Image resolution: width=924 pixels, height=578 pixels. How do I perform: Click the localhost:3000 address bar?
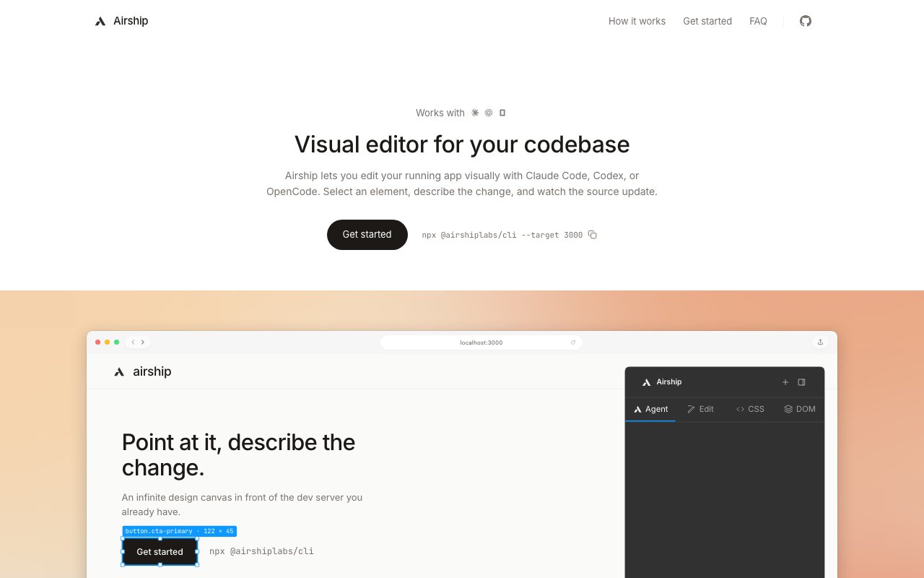(481, 342)
